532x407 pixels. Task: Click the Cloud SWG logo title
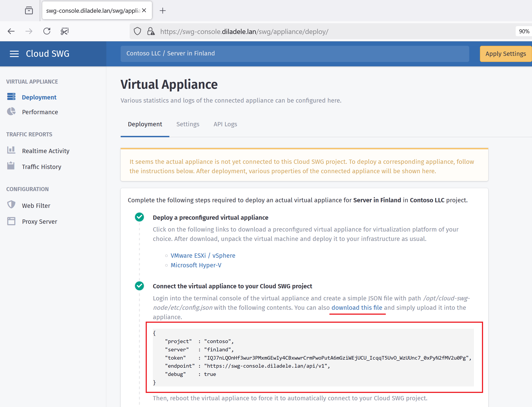pyautogui.click(x=48, y=54)
